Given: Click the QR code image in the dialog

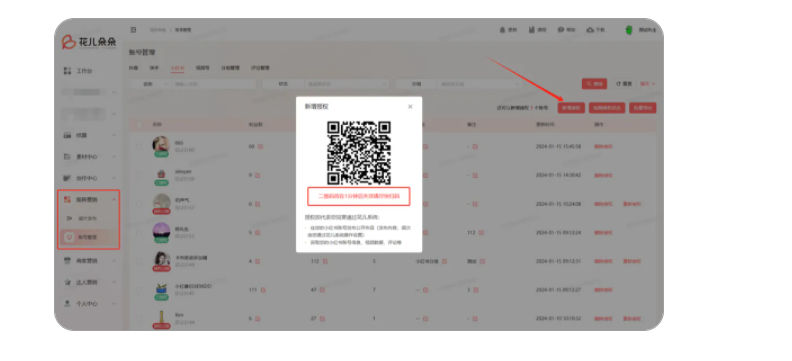Looking at the screenshot, I should point(359,153).
